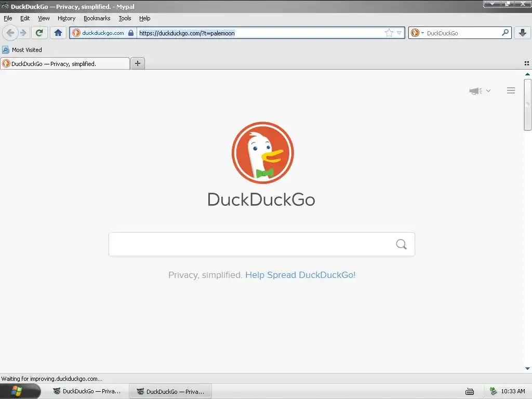The width and height of the screenshot is (532, 399).
Task: Bookmark this page with the star
Action: [389, 33]
